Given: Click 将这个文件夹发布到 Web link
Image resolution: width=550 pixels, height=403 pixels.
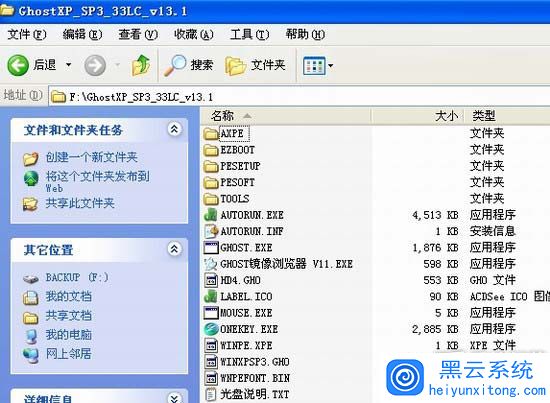Looking at the screenshot, I should click(x=98, y=181).
